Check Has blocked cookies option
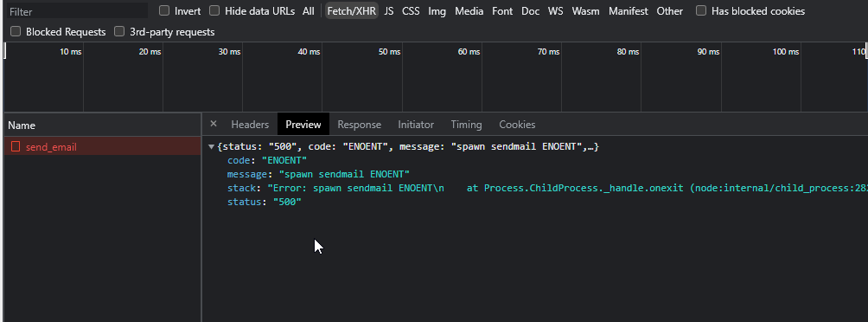The image size is (868, 322). (x=701, y=10)
